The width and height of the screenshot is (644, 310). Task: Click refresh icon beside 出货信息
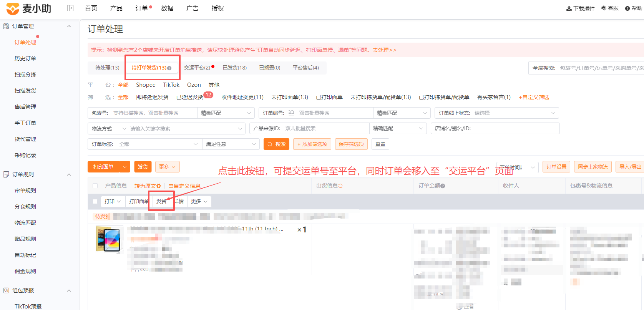pos(340,186)
